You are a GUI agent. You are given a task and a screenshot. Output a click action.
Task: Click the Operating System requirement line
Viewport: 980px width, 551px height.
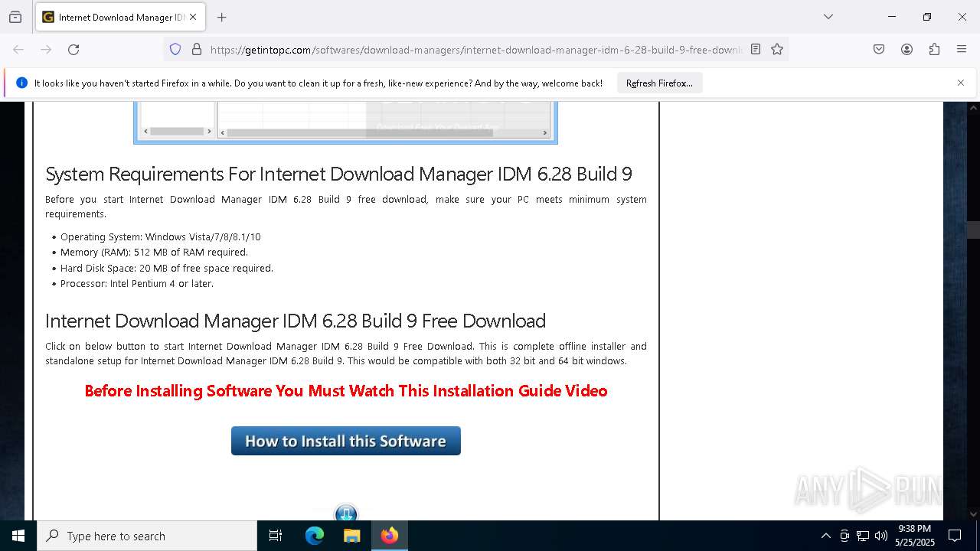click(161, 237)
